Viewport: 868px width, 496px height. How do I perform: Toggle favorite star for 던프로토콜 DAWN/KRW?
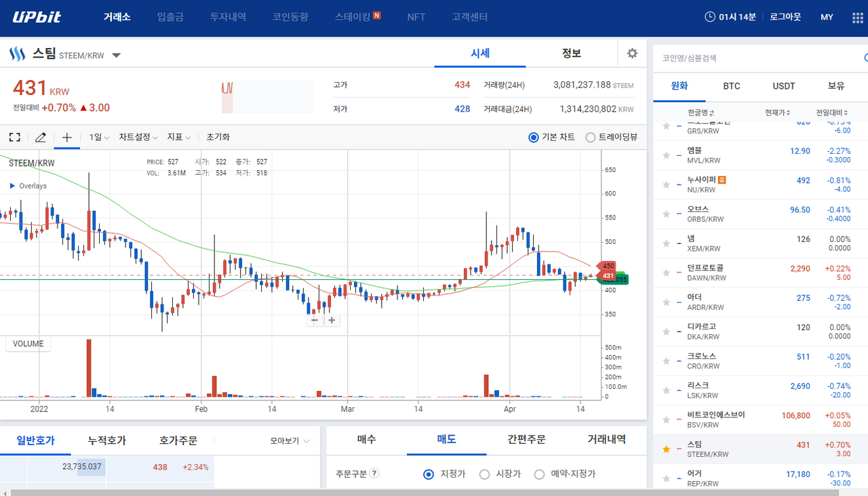click(667, 273)
